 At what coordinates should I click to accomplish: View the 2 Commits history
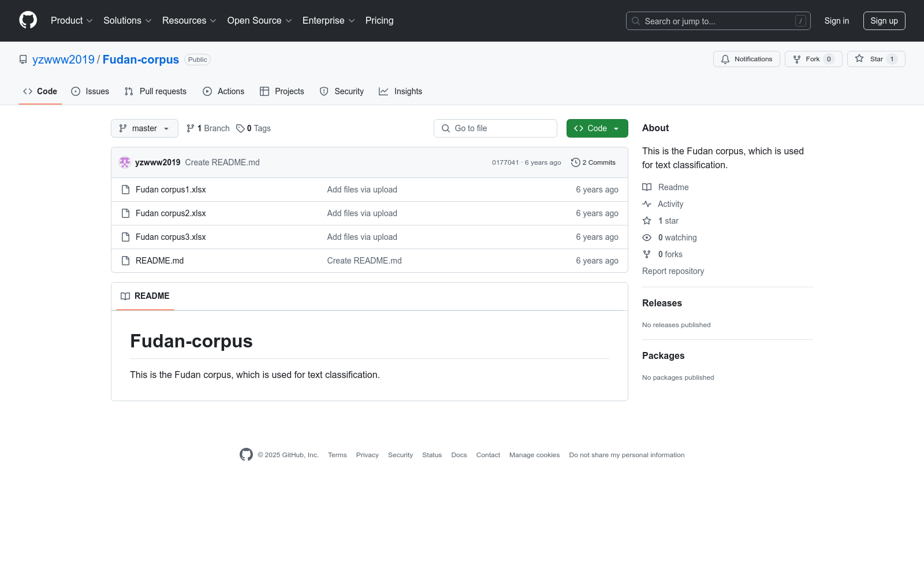click(593, 162)
